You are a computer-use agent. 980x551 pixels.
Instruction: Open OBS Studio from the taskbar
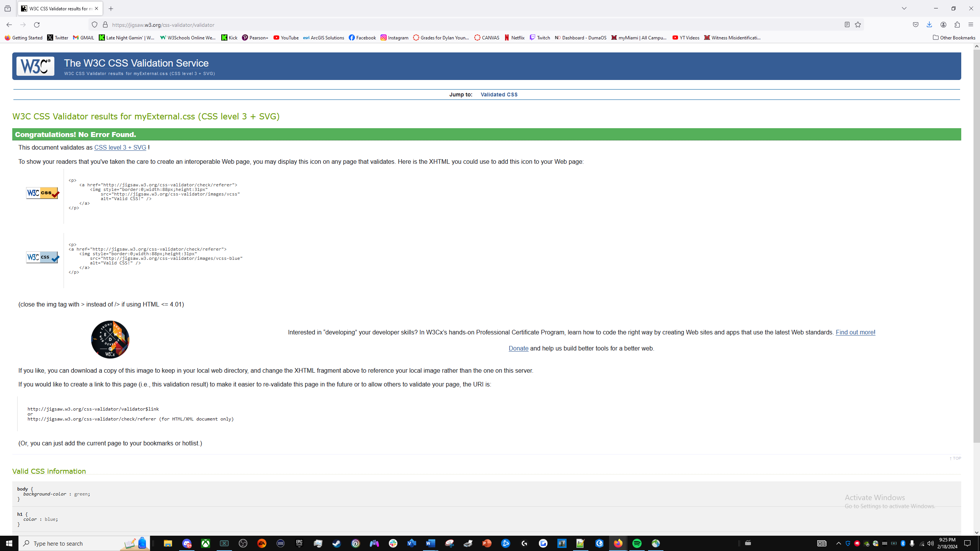(243, 543)
